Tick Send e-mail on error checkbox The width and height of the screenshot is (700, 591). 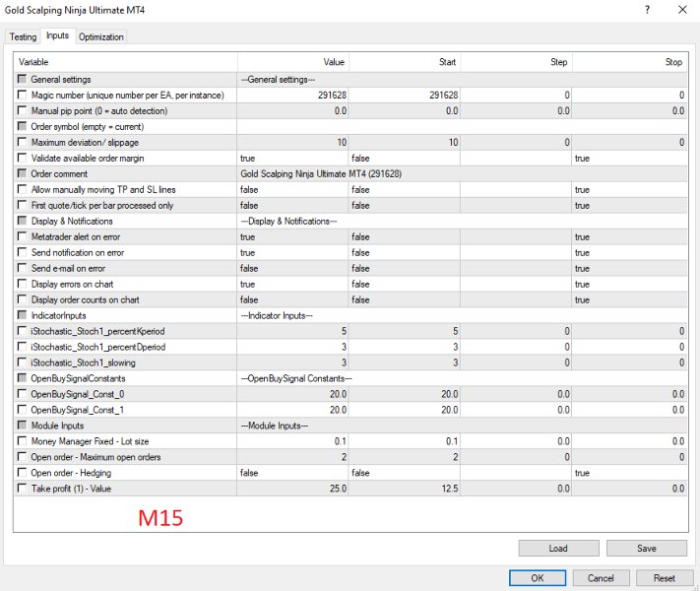click(x=22, y=268)
